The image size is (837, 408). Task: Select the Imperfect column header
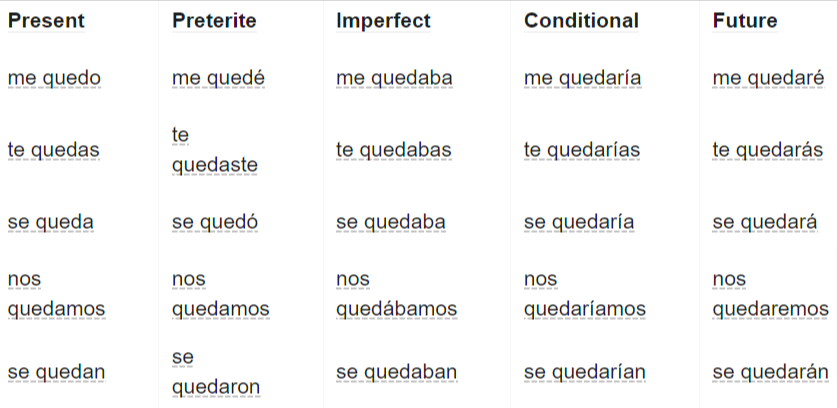click(x=383, y=21)
